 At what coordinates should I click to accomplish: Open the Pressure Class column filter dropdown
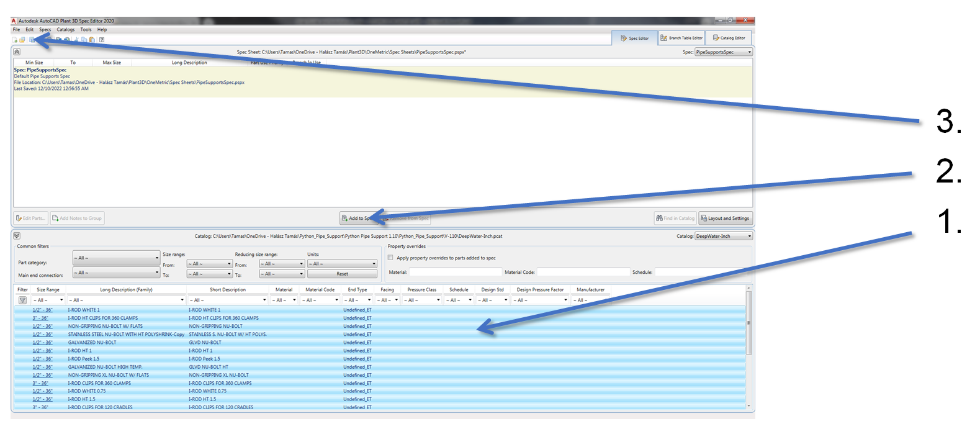click(422, 300)
